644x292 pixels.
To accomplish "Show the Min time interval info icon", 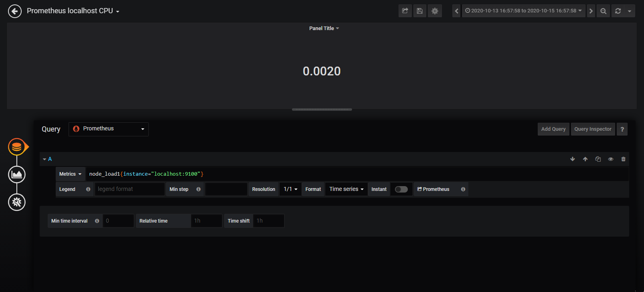I will point(97,221).
